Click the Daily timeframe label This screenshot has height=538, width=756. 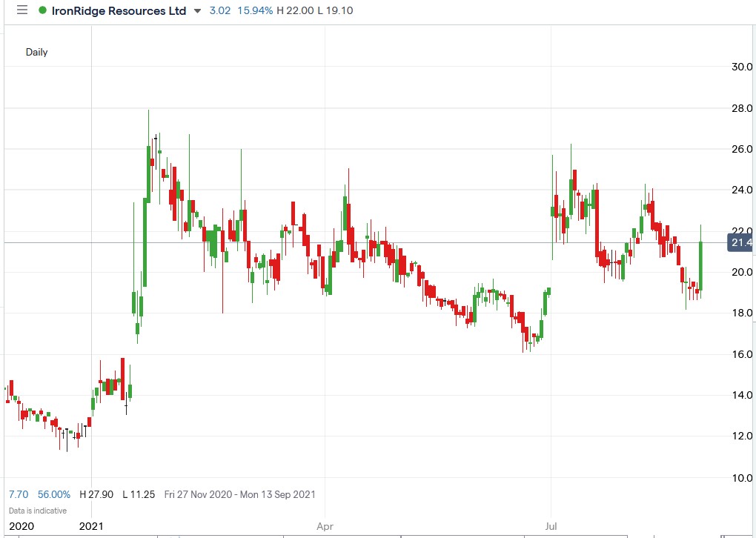(37, 52)
